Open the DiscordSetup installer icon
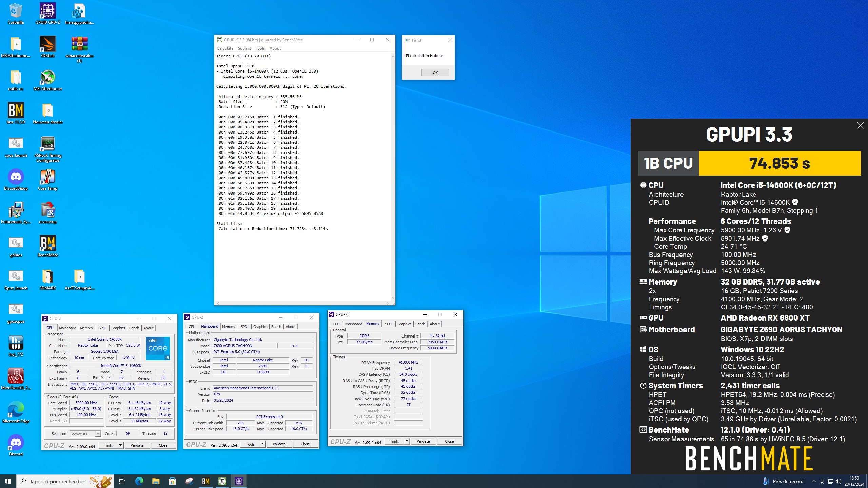 pyautogui.click(x=16, y=180)
